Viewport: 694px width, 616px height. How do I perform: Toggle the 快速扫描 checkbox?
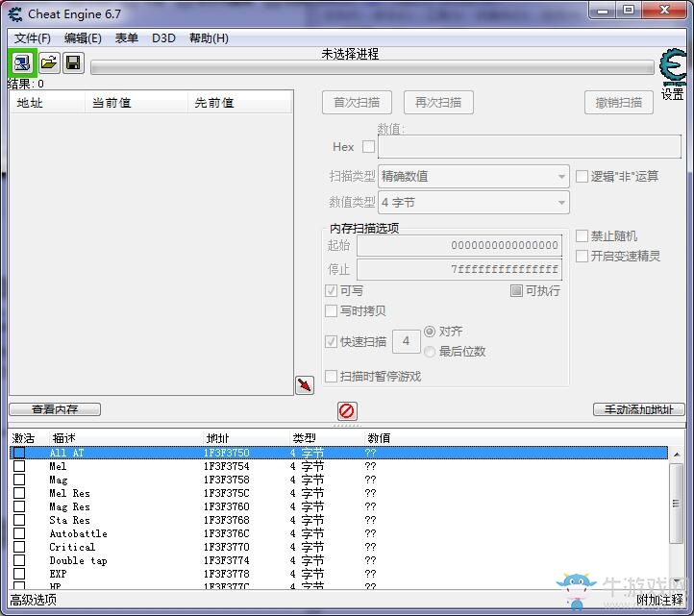pos(331,341)
